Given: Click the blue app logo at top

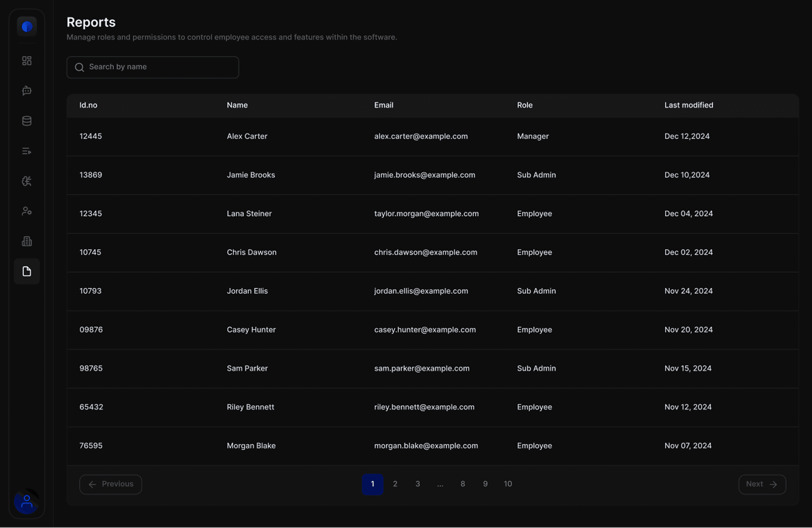Looking at the screenshot, I should pyautogui.click(x=27, y=26).
